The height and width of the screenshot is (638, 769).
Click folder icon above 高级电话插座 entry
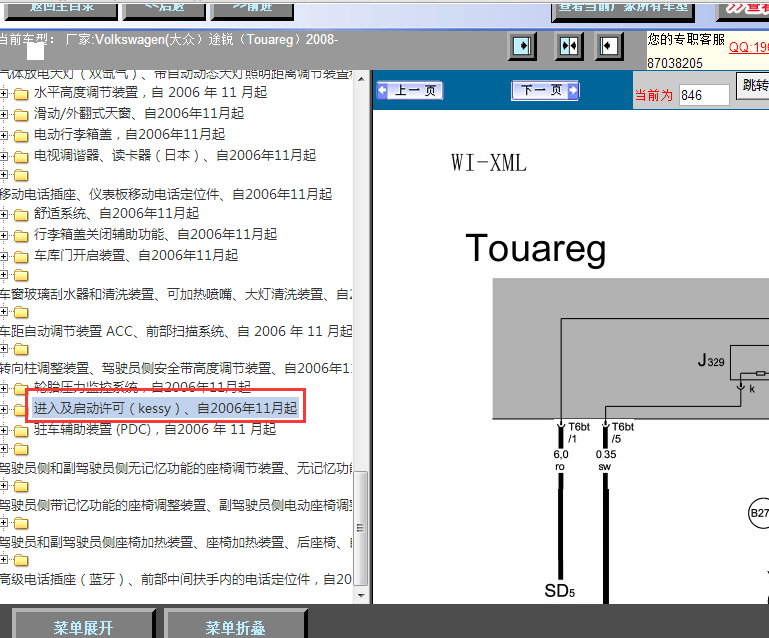[x=21, y=560]
